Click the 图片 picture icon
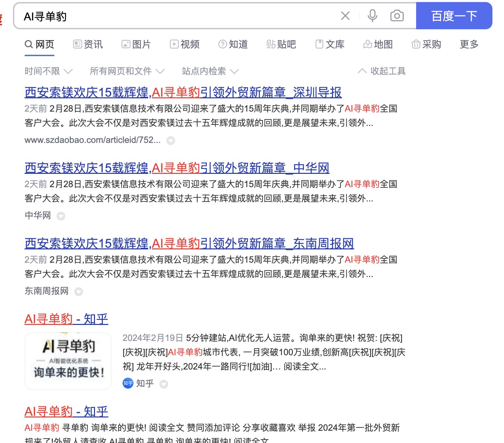 126,44
